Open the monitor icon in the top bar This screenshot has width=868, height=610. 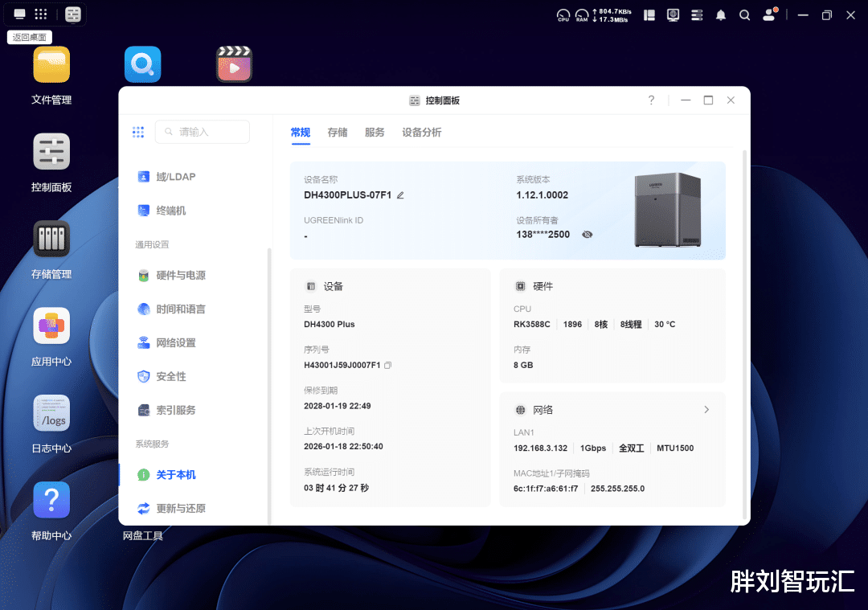674,15
